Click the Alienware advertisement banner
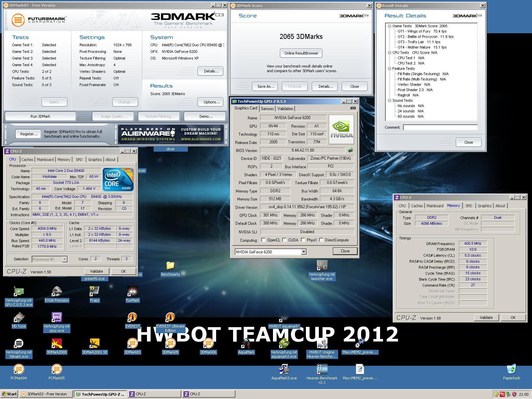The width and height of the screenshot is (532, 399). point(171,134)
